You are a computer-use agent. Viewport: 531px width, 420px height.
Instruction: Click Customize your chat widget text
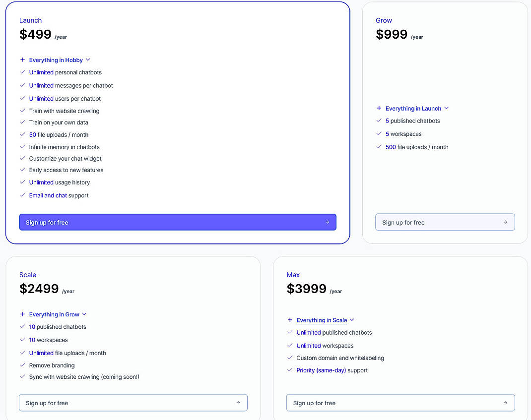click(66, 159)
